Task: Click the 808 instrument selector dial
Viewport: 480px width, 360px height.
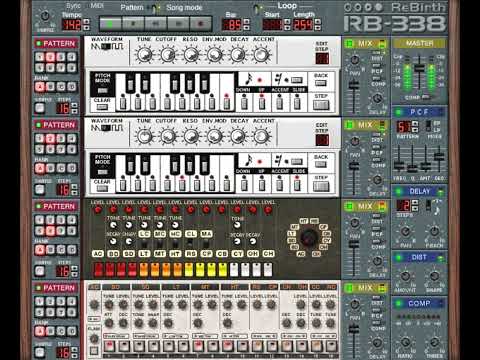Action: (x=309, y=238)
